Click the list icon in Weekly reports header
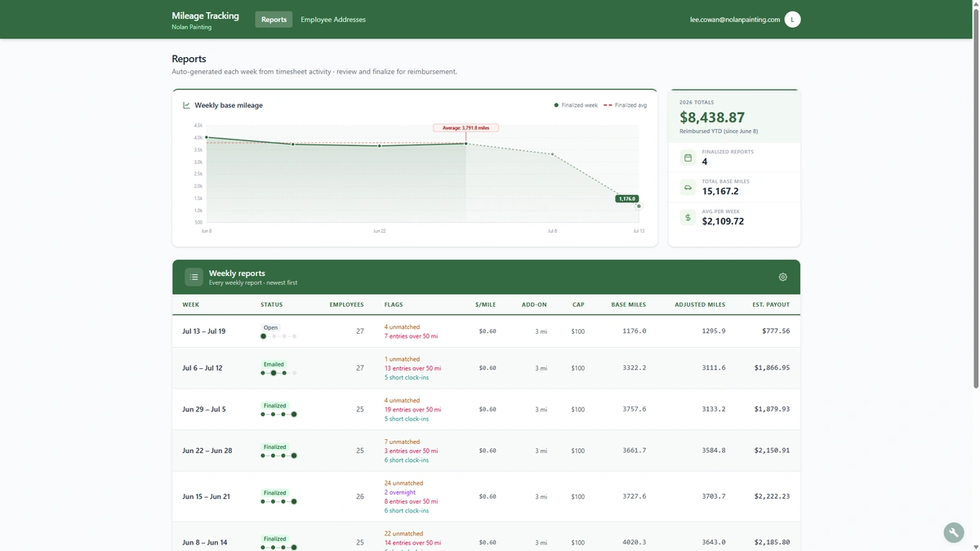This screenshot has height=551, width=980. click(x=194, y=278)
